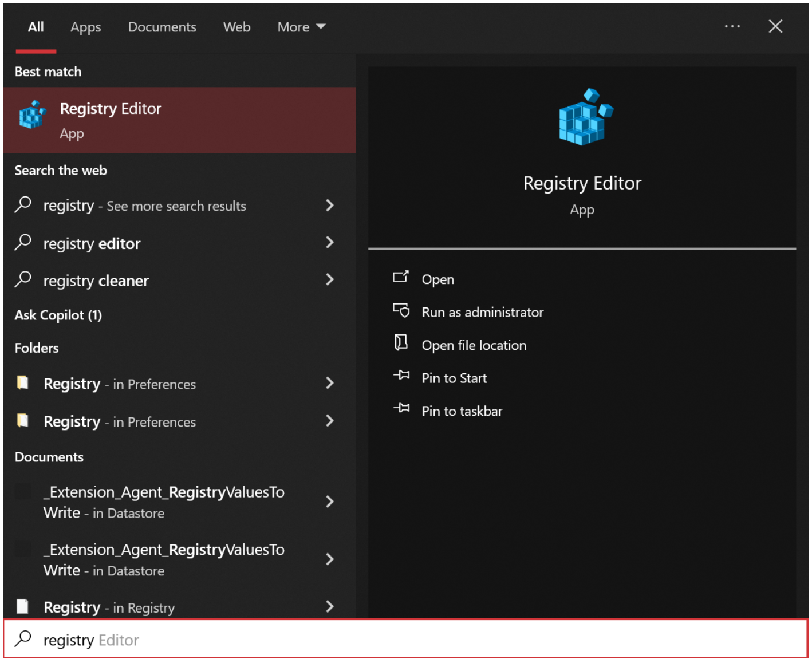Click the magnifier icon next to 'registry editor' suggestion
The image size is (812, 663).
(23, 242)
